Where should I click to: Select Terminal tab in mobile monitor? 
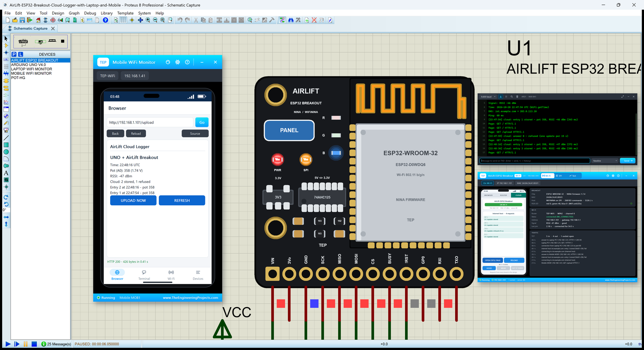click(144, 275)
